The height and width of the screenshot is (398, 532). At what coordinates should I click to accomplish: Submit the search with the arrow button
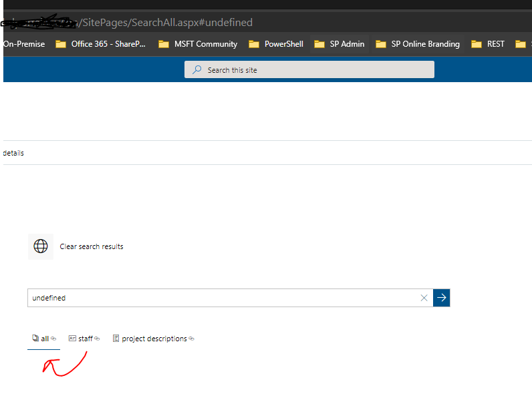441,298
